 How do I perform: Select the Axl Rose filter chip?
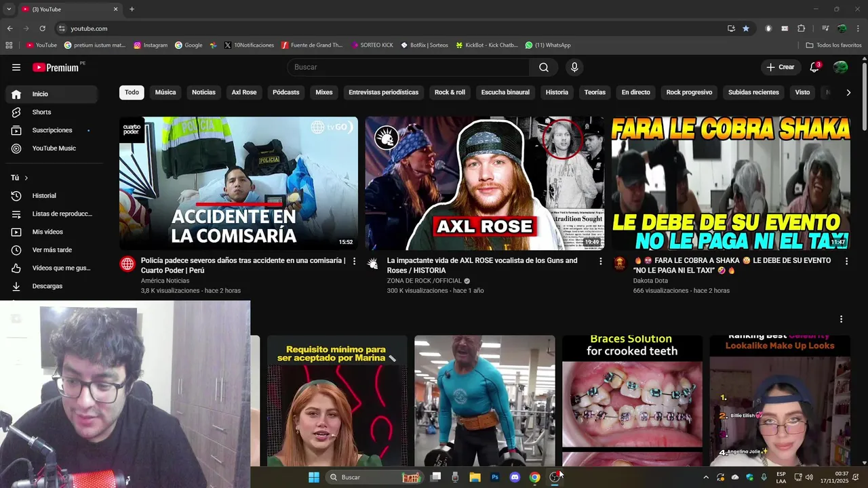(244, 92)
